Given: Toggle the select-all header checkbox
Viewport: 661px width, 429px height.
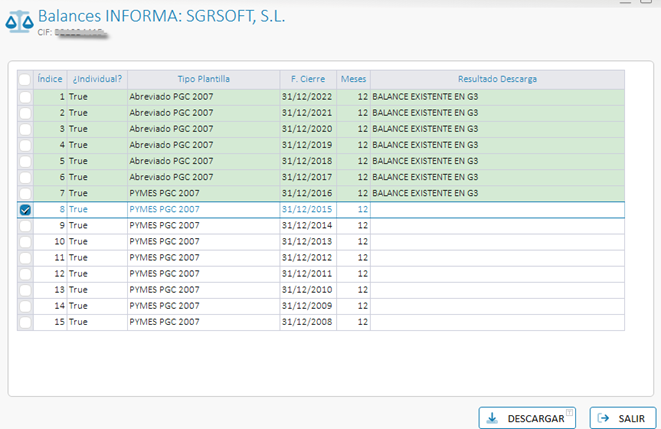Looking at the screenshot, I should pos(25,79).
